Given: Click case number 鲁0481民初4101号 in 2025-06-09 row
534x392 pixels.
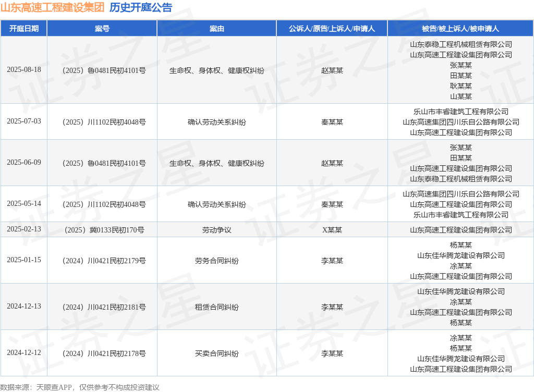Looking at the screenshot, I should coord(104,163).
